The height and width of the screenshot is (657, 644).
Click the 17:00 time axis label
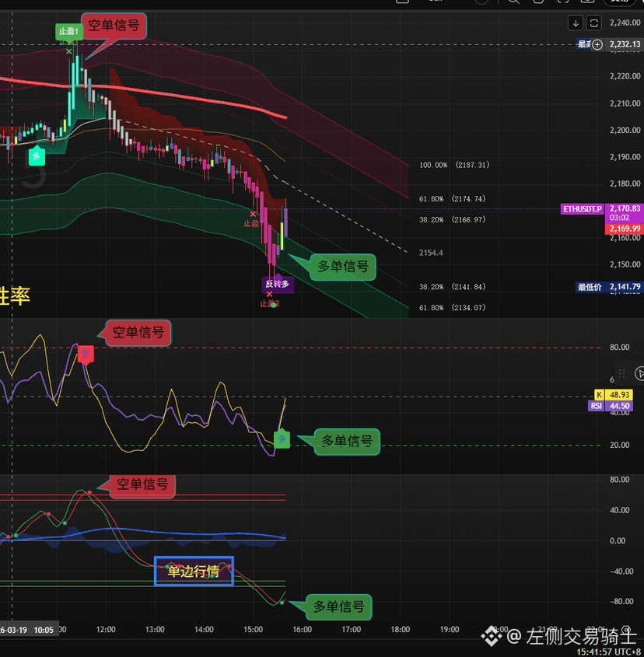coord(351,629)
